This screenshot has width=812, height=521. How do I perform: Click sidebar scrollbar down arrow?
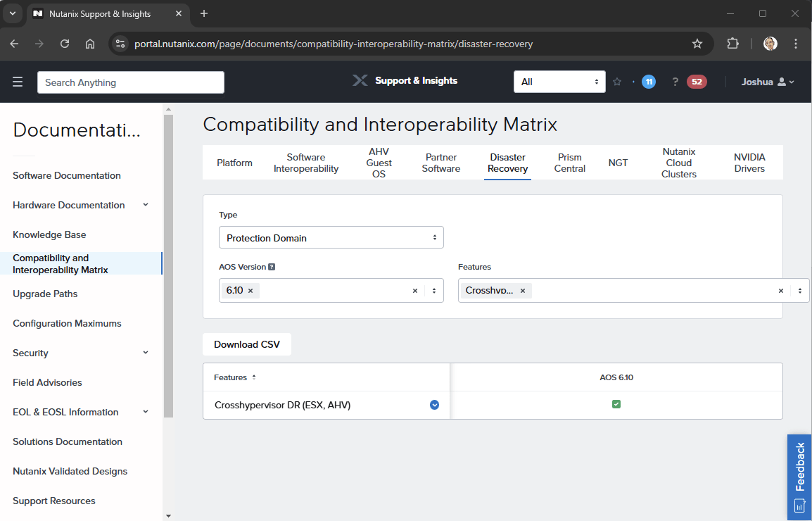coord(168,516)
